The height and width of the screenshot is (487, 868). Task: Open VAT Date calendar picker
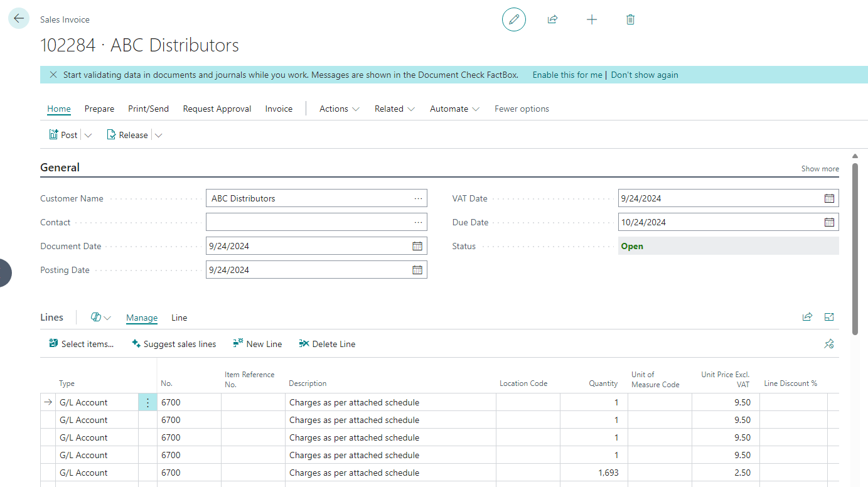point(829,198)
